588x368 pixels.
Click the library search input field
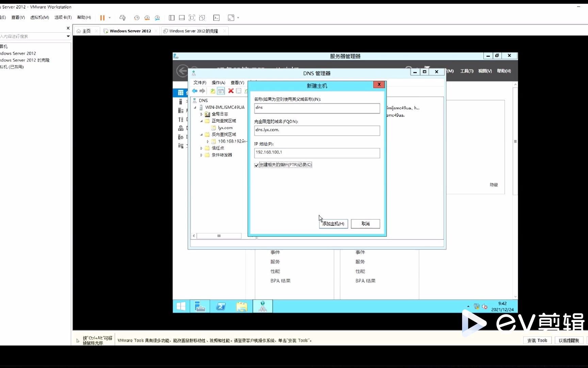point(32,36)
